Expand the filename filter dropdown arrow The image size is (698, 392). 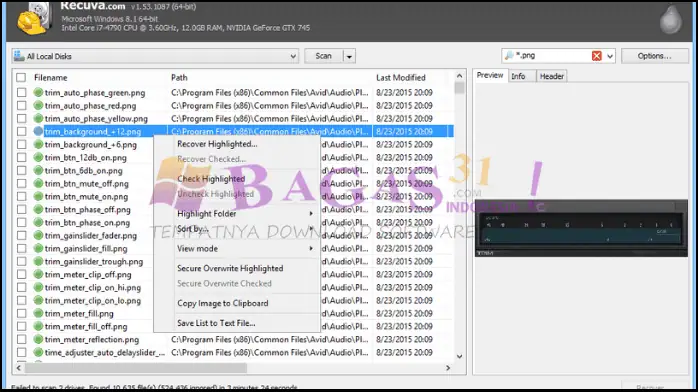(609, 56)
